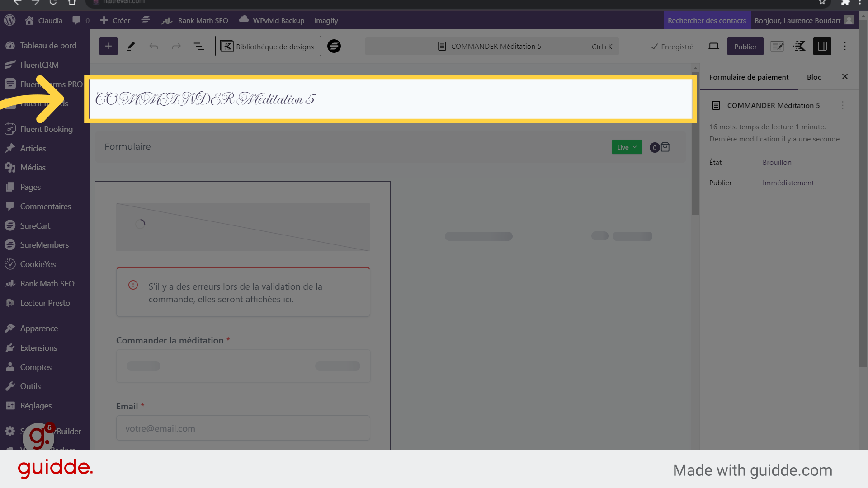This screenshot has height=488, width=868.
Task: Switch to the Bloc tab
Action: pos(814,77)
